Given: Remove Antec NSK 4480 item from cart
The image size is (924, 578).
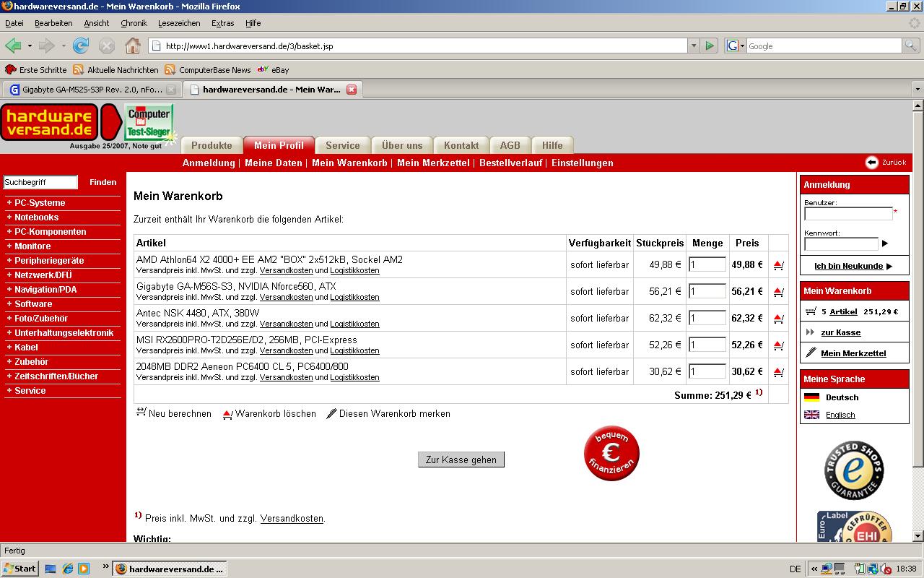Looking at the screenshot, I should click(x=778, y=319).
